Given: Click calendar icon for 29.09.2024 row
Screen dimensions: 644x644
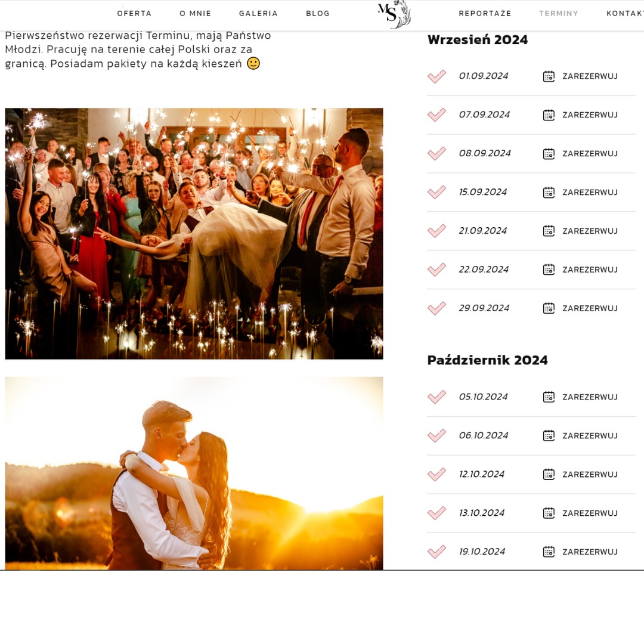Looking at the screenshot, I should [549, 308].
